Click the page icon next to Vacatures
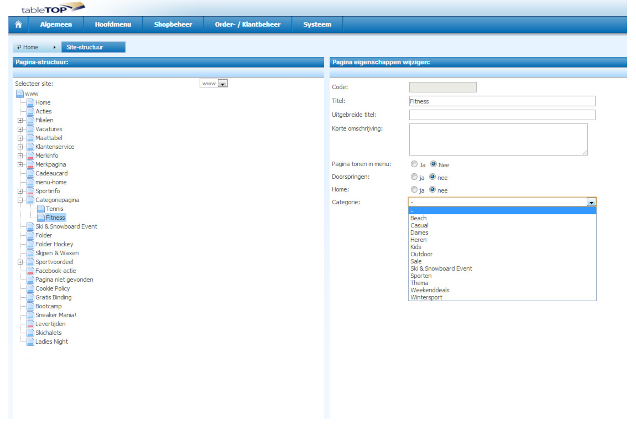The height and width of the screenshot is (424, 636). click(x=30, y=129)
